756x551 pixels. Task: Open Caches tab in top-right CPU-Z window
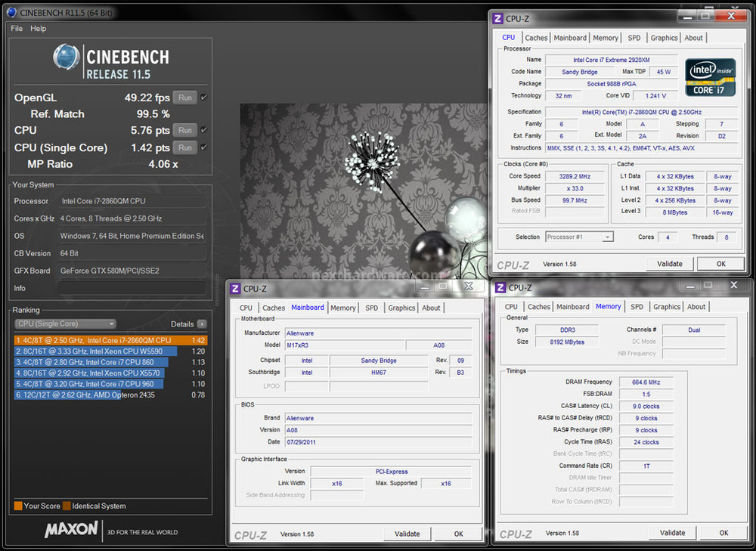point(536,38)
